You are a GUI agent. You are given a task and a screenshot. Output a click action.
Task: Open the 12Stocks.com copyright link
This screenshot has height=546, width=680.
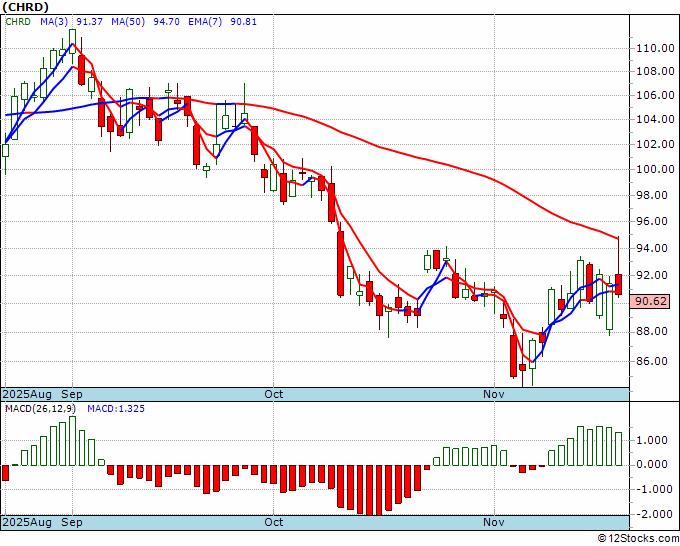(638, 539)
